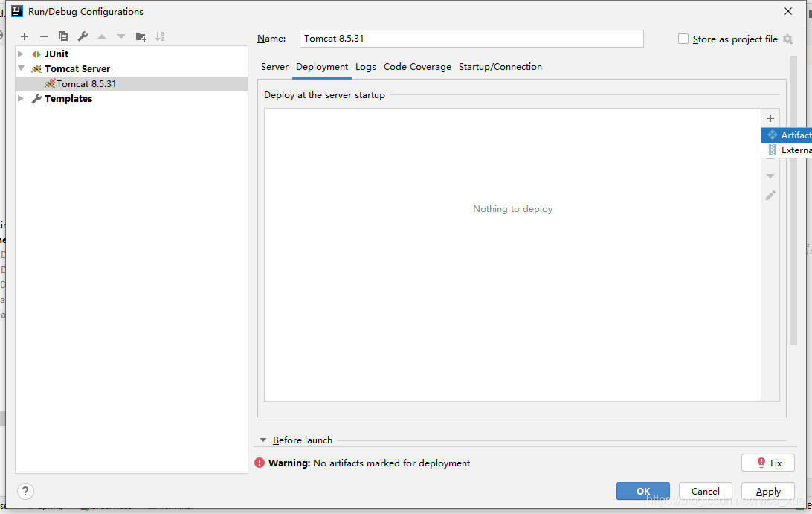Screen dimensions: 812x514
Task: Click the Name input field
Action: pyautogui.click(x=471, y=39)
